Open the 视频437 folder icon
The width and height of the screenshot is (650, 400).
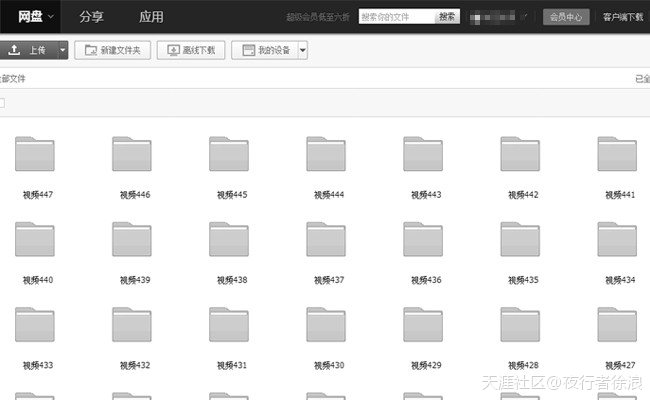pos(326,239)
